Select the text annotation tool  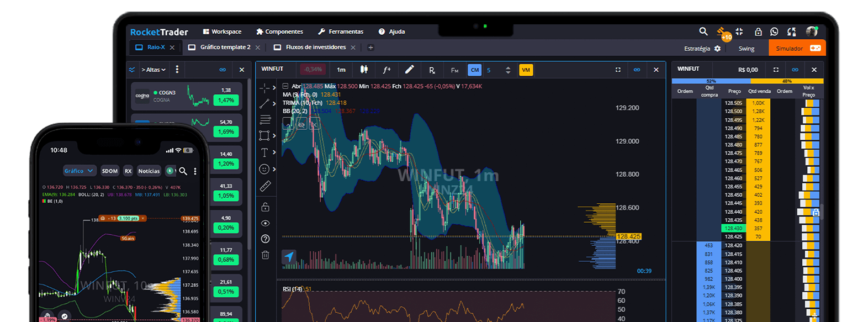tap(264, 152)
